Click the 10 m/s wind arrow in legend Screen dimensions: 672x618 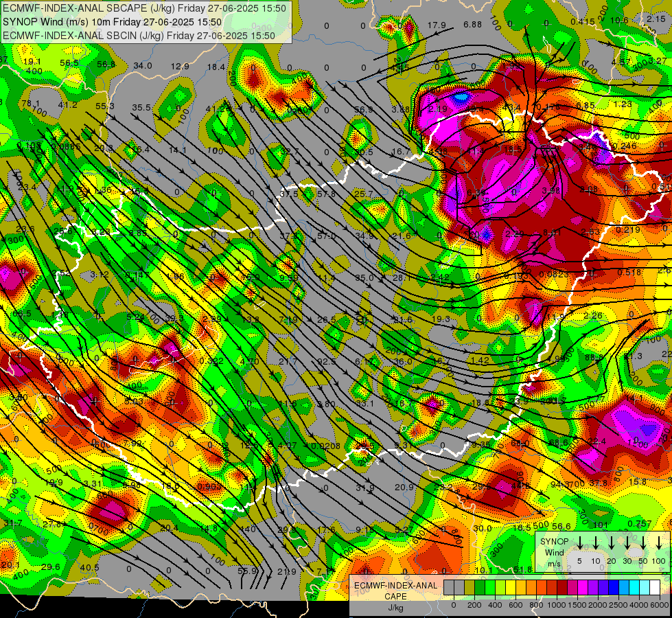coord(596,542)
